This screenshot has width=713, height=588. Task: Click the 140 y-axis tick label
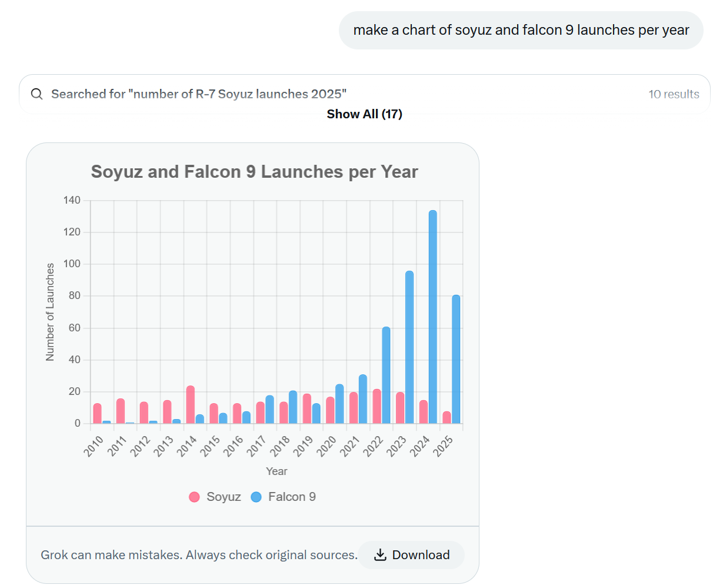tap(72, 200)
